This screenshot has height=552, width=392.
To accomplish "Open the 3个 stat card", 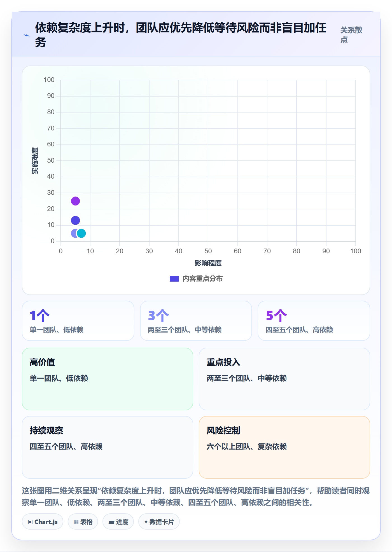I will 196,321.
